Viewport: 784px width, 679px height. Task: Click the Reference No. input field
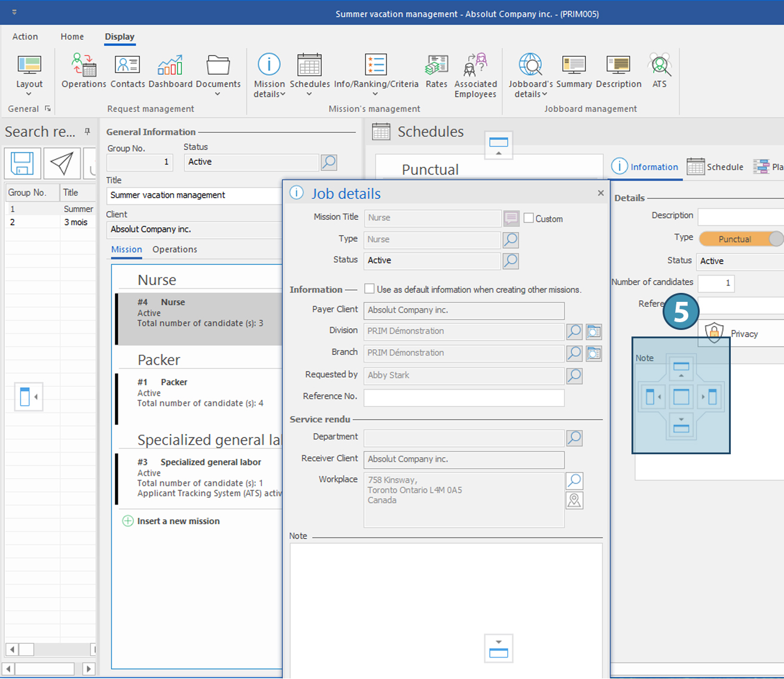463,397
